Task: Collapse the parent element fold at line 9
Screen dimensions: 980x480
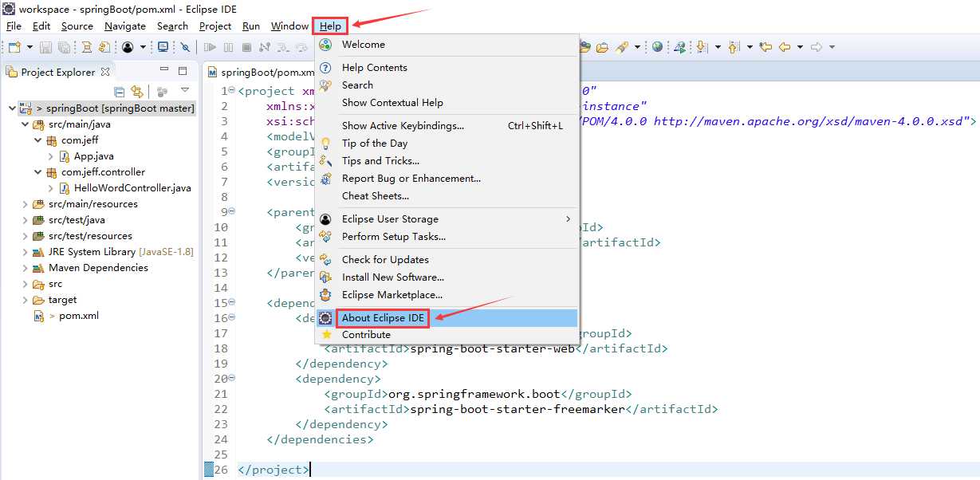Action: point(232,211)
